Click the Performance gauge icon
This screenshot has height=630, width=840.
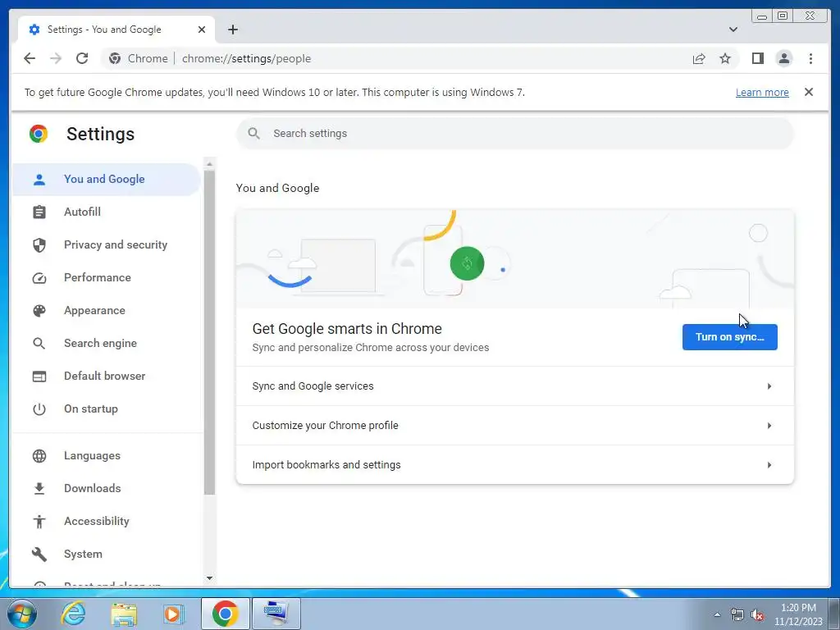tap(39, 278)
